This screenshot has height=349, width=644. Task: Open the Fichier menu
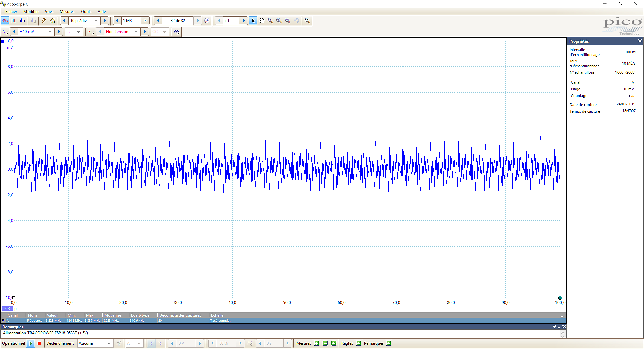[x=11, y=12]
